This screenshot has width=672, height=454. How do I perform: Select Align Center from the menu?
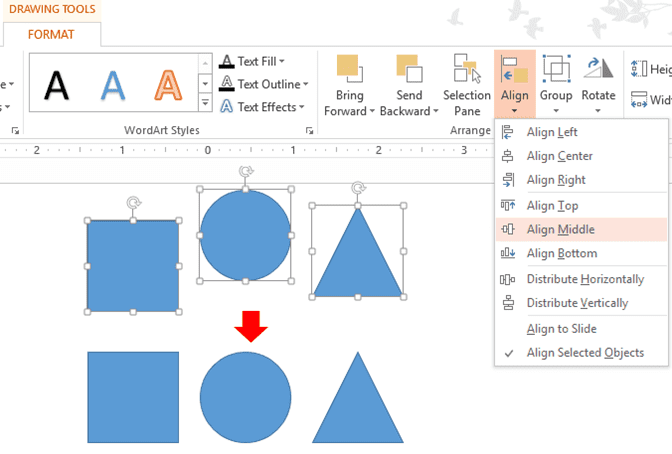pyautogui.click(x=581, y=156)
